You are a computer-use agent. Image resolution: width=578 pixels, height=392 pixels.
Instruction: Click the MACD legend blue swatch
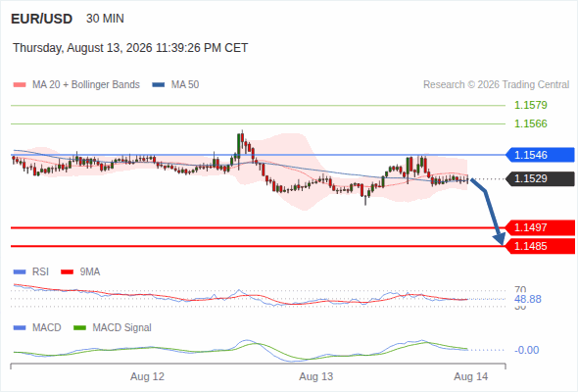point(20,328)
